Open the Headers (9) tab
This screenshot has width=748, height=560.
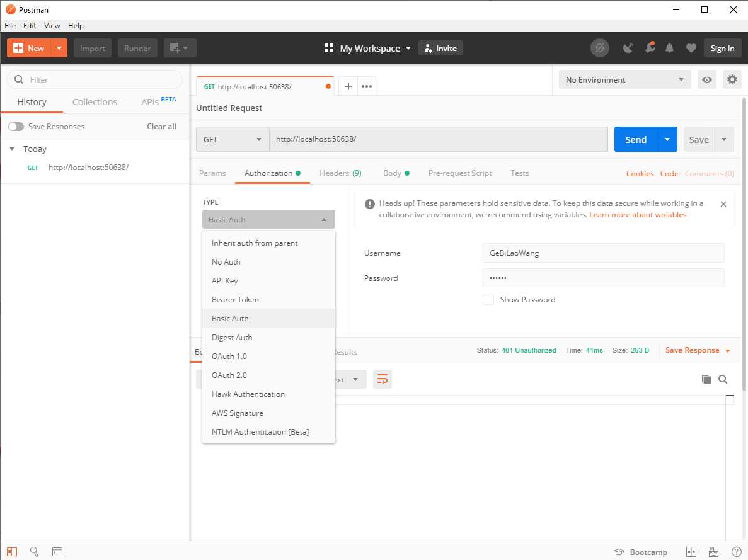tap(340, 173)
